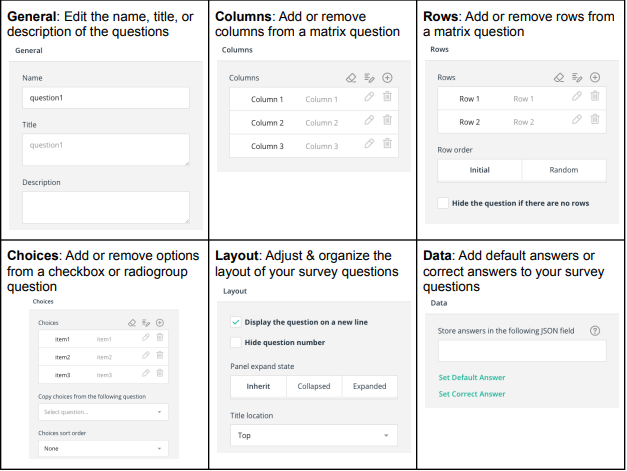Open fast entry editor for Rows
Viewport: 627px width, 471px height.
tap(577, 77)
